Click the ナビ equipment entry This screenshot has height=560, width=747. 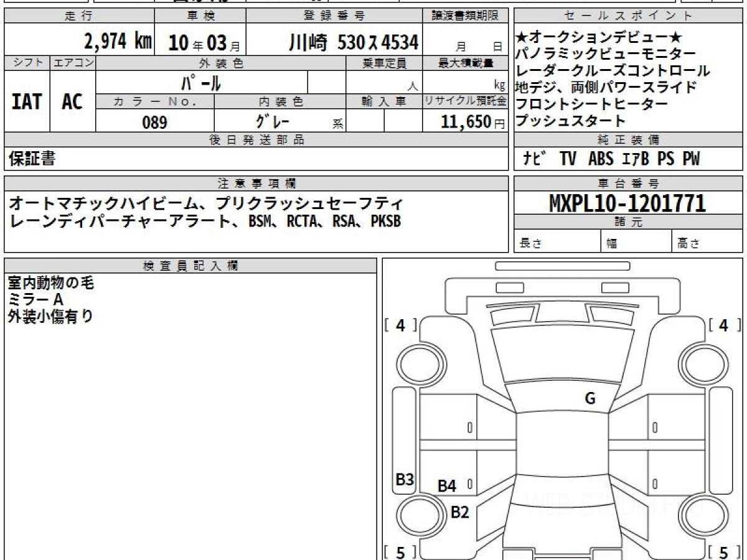point(535,159)
